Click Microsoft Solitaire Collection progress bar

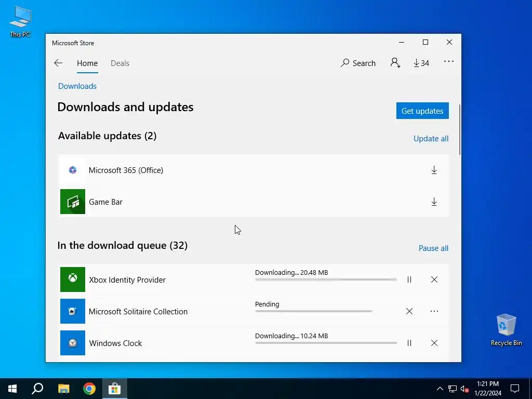(x=313, y=311)
